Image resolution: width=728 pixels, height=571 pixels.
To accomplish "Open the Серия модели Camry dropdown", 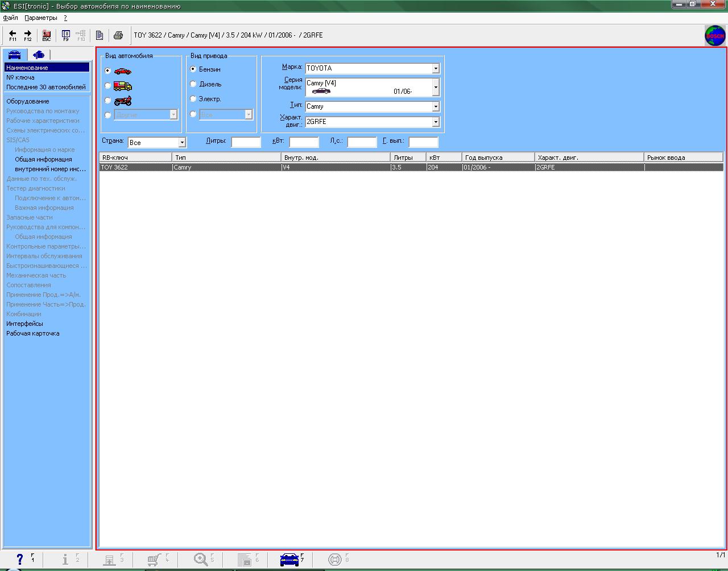I will [x=436, y=87].
